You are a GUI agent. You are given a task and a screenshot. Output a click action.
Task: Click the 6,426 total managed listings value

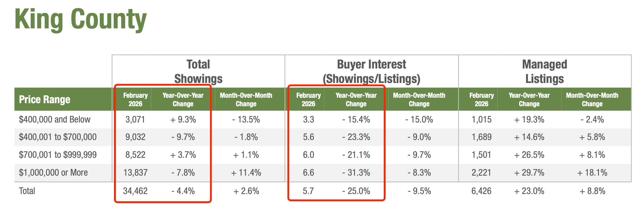pos(481,191)
